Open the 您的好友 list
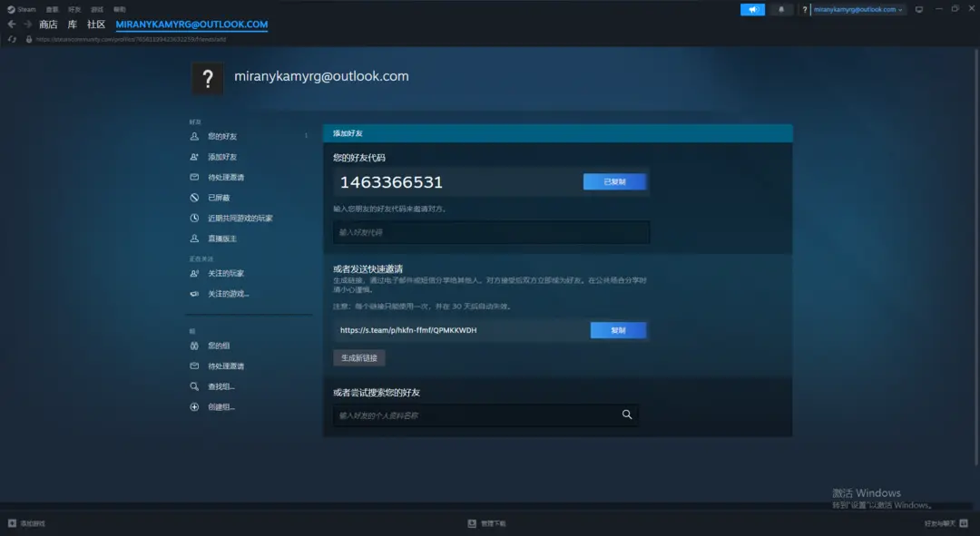980x536 pixels. coord(222,136)
